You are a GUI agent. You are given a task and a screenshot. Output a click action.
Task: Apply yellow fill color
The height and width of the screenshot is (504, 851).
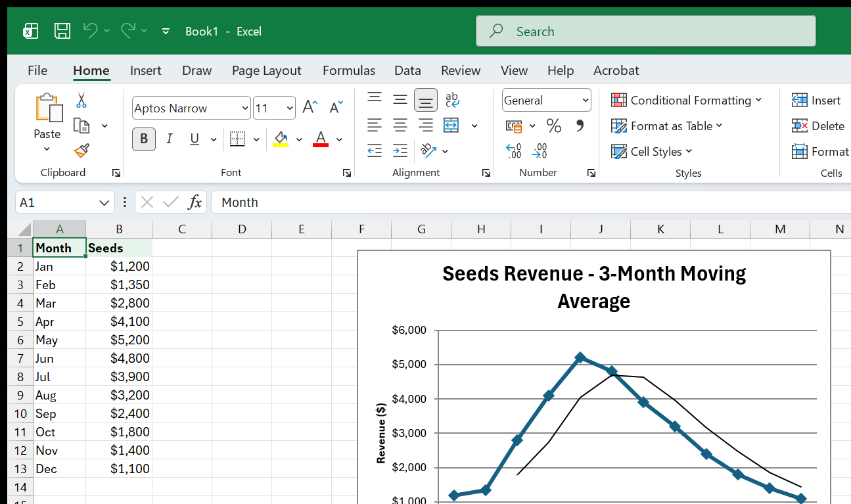[281, 139]
